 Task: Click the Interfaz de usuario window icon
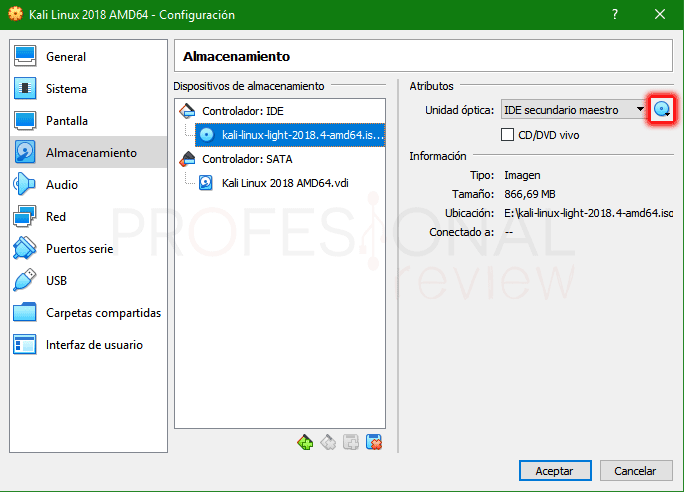[25, 345]
